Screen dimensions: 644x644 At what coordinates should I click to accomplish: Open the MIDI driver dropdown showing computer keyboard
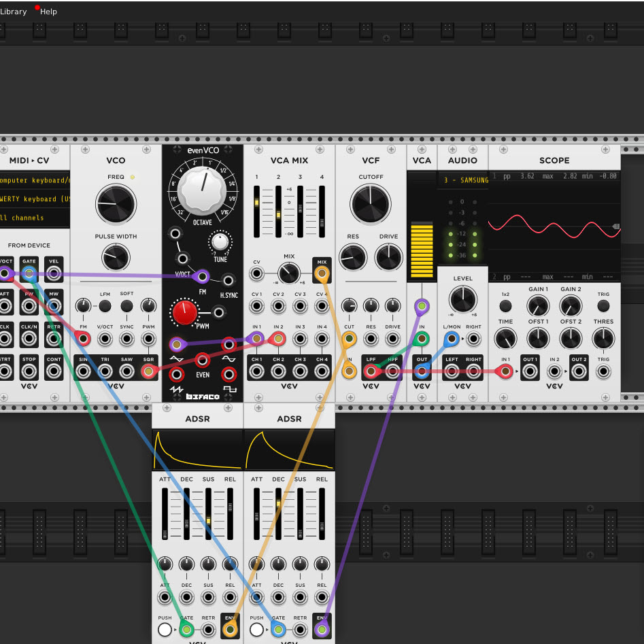(35, 180)
